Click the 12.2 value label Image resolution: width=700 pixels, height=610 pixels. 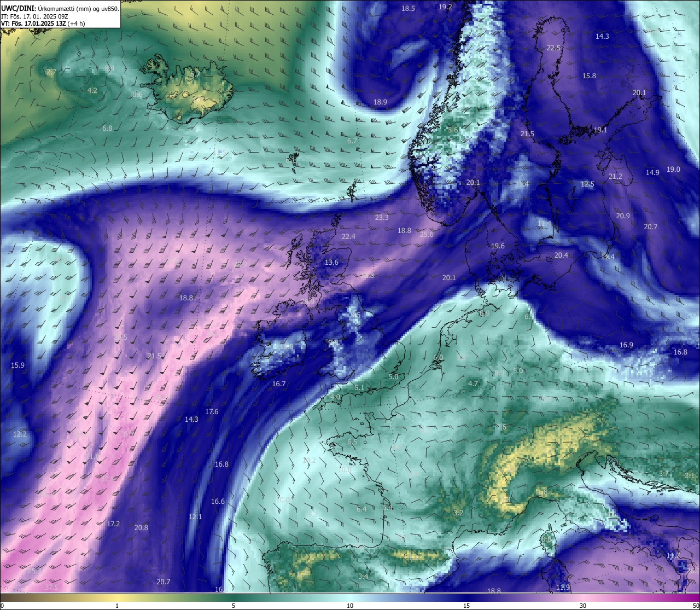[20, 434]
